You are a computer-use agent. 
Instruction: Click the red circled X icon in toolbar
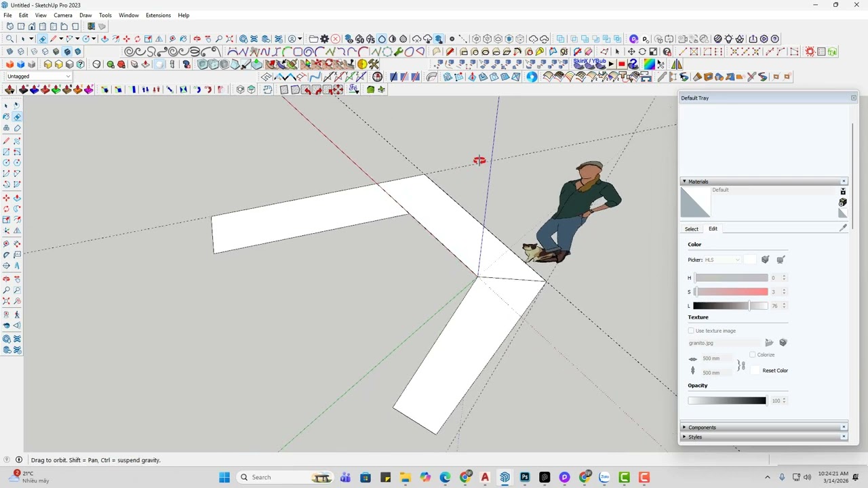pos(336,39)
